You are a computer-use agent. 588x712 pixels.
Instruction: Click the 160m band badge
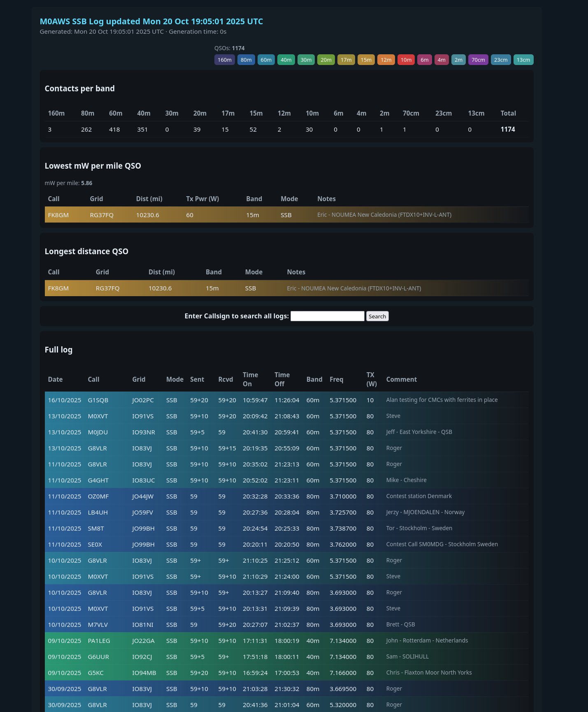224,60
